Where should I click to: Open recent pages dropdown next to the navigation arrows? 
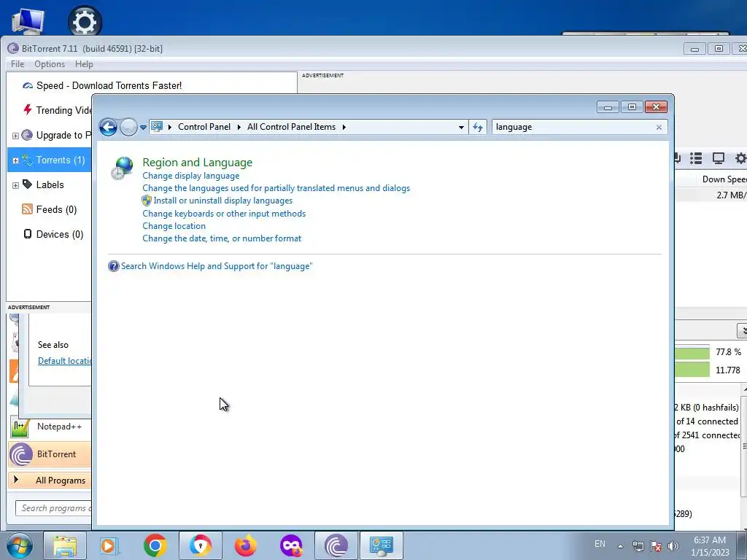(144, 128)
